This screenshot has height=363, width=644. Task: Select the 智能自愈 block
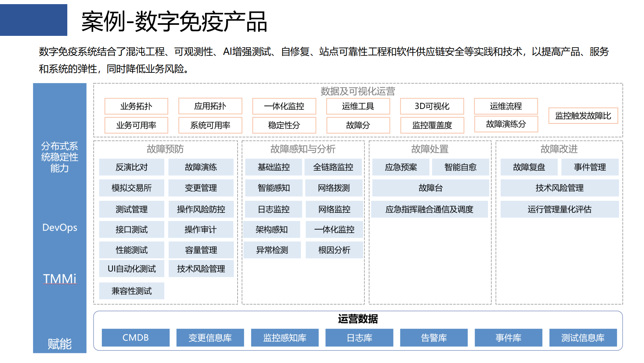coord(460,167)
